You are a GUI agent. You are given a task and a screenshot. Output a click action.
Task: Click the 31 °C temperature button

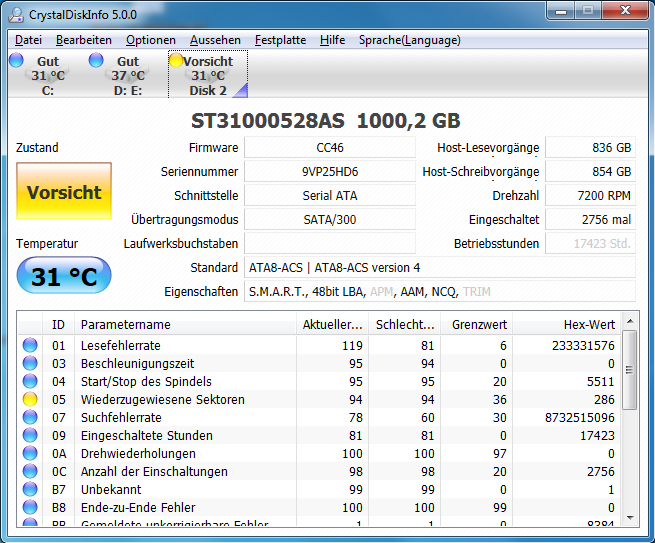tap(64, 276)
